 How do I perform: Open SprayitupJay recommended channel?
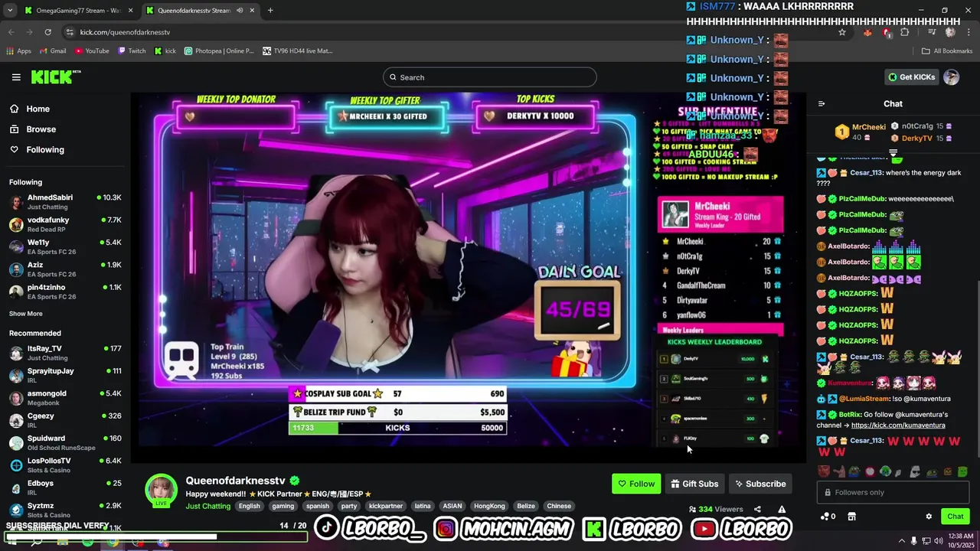click(65, 375)
